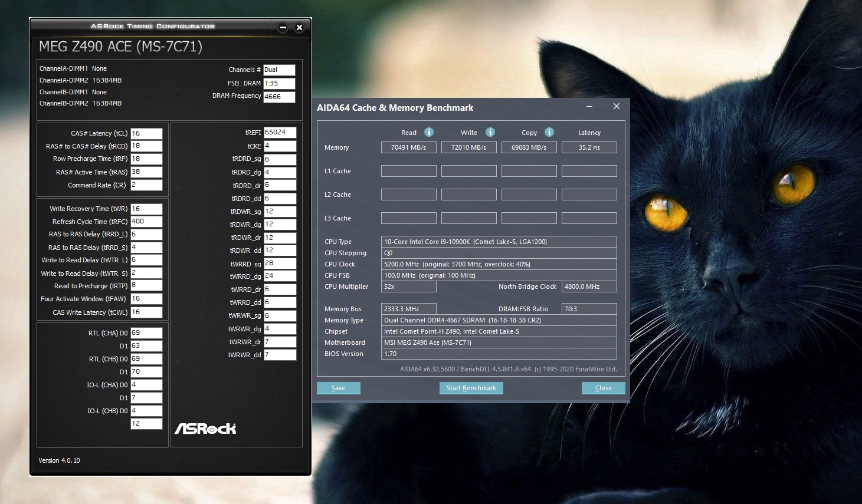Click the tRDWR_sg value field
Viewport: 862px width, 504px height.
pos(280,211)
